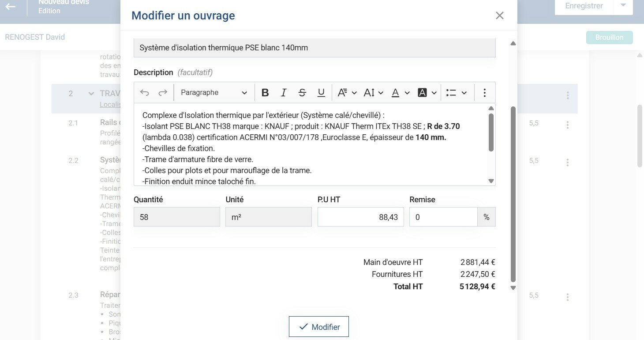Screen dimensions: 644x340
Task: Redo the last undone edit
Action: 163,93
